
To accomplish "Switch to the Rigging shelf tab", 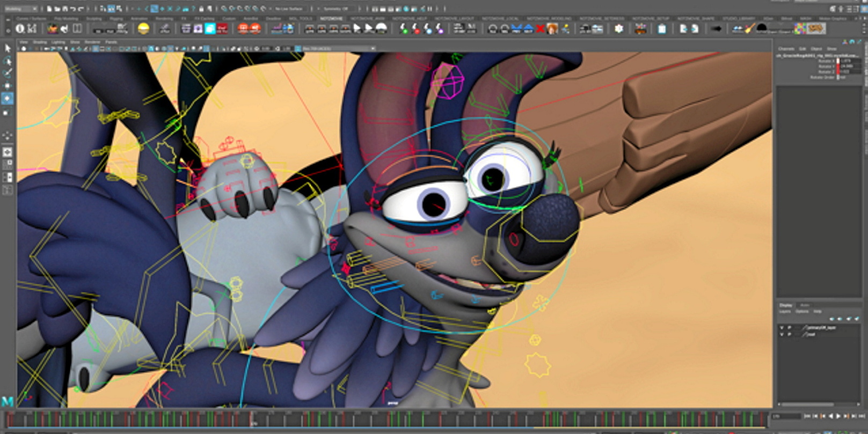I will (x=116, y=19).
